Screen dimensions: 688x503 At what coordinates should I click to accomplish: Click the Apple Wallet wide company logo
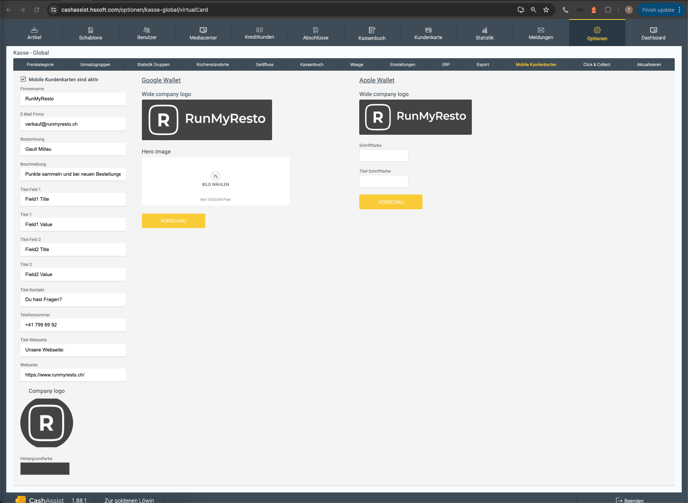point(416,117)
